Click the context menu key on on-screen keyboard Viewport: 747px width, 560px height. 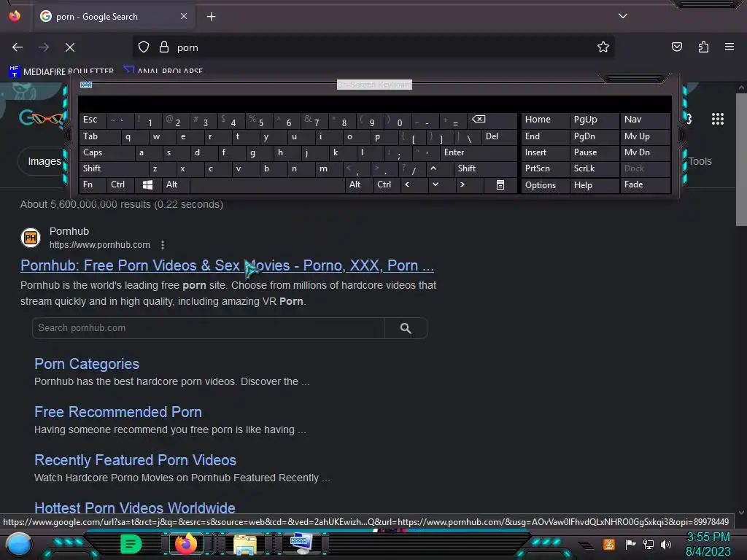500,184
